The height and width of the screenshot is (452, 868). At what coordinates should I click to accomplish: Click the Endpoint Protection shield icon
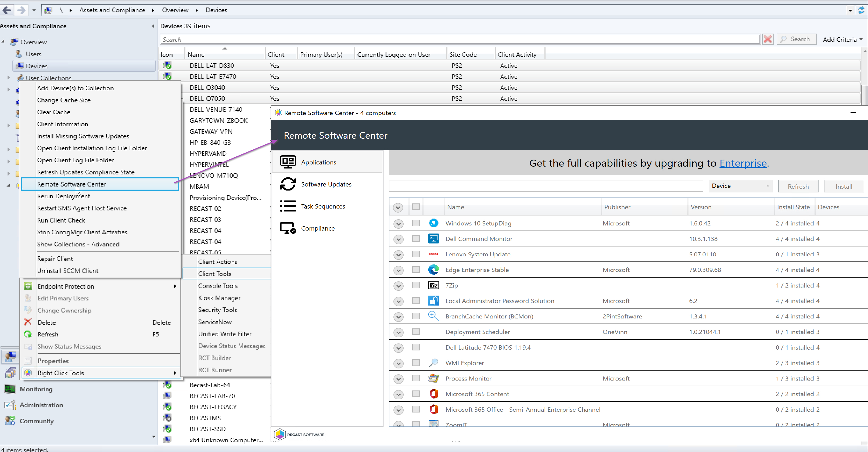[28, 286]
